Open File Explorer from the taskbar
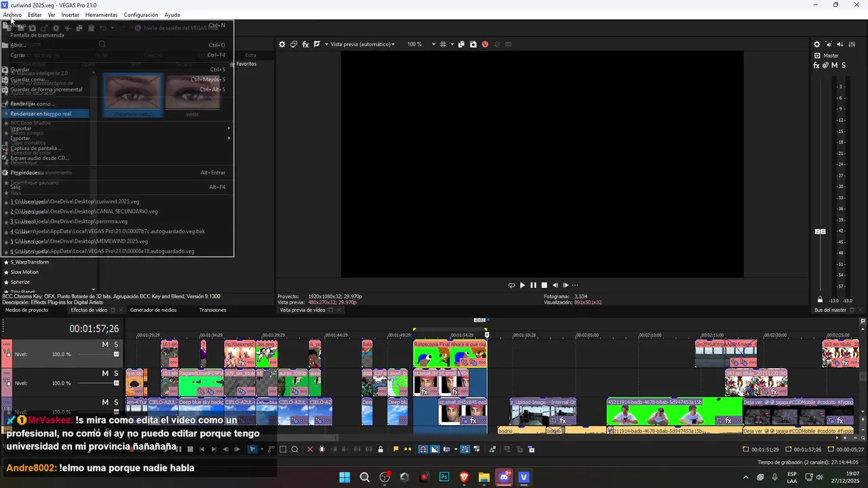868x488 pixels. (x=484, y=477)
